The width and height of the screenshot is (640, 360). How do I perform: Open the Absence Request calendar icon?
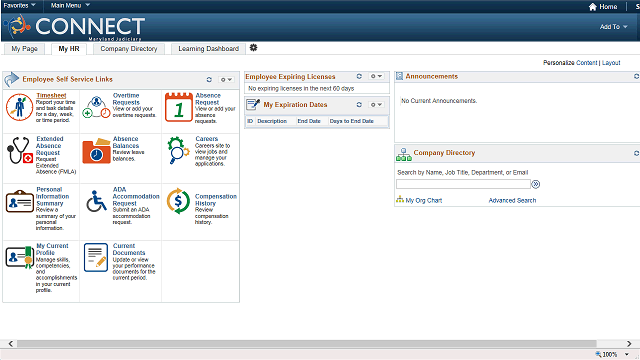click(179, 107)
